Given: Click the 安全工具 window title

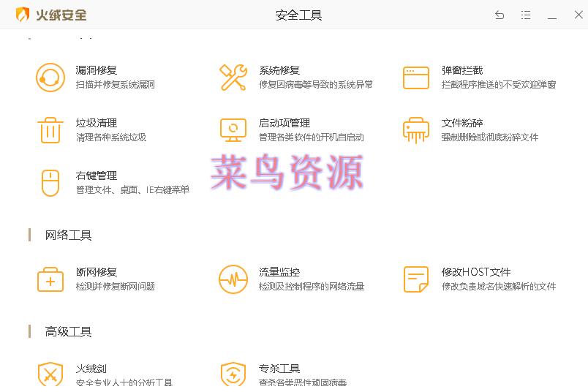Looking at the screenshot, I should click(298, 15).
